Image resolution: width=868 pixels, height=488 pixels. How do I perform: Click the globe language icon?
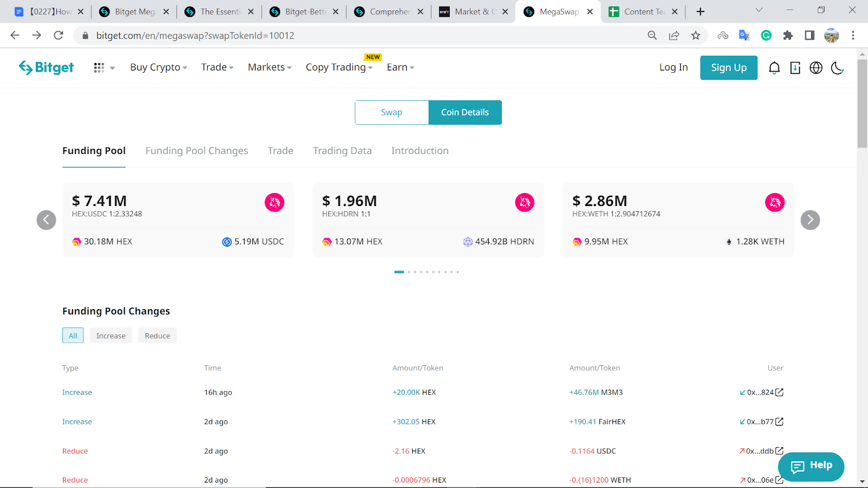click(816, 68)
